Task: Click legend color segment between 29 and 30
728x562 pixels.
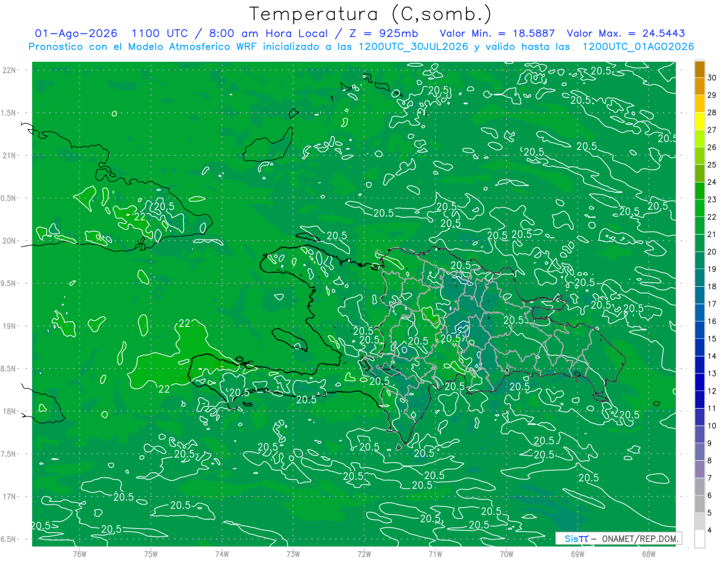Action: pyautogui.click(x=699, y=87)
